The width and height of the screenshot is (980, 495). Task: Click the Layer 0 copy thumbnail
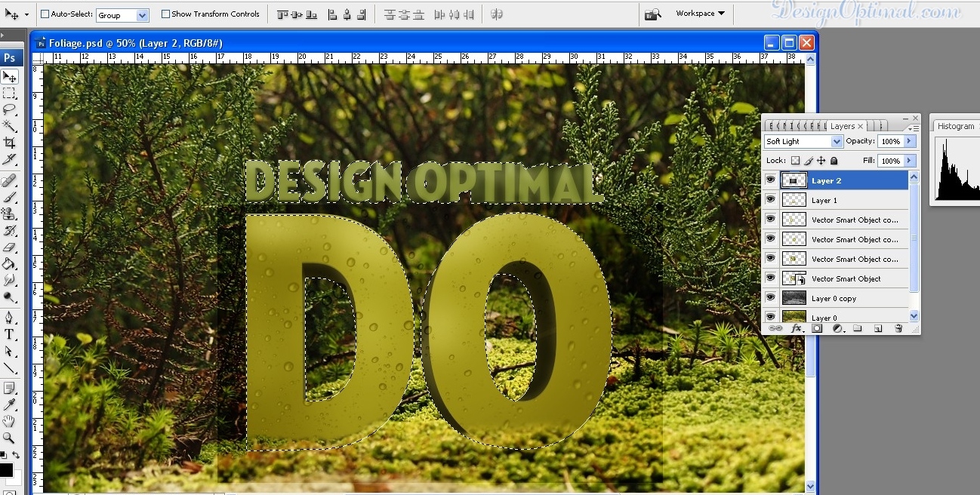pos(794,298)
